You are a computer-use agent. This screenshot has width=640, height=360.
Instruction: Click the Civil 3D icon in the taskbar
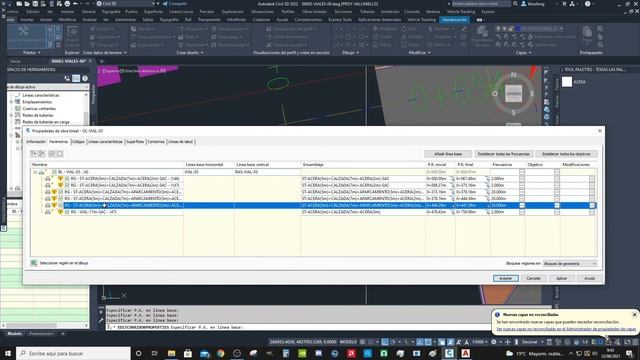[449, 353]
